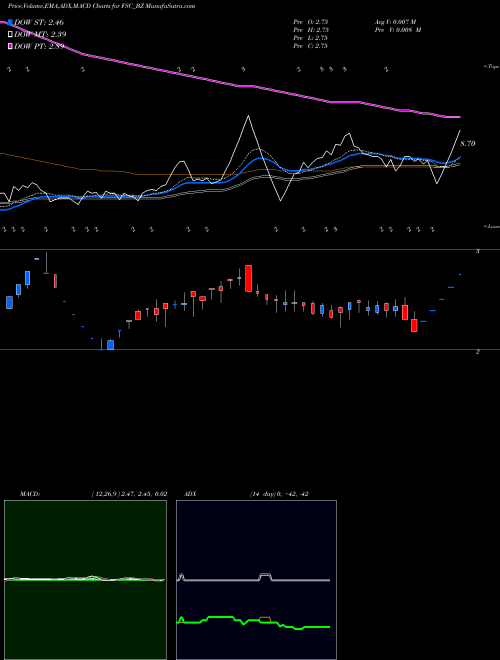Click the 'ADX' panel heading
The width and height of the screenshot is (500, 660).
pyautogui.click(x=190, y=494)
